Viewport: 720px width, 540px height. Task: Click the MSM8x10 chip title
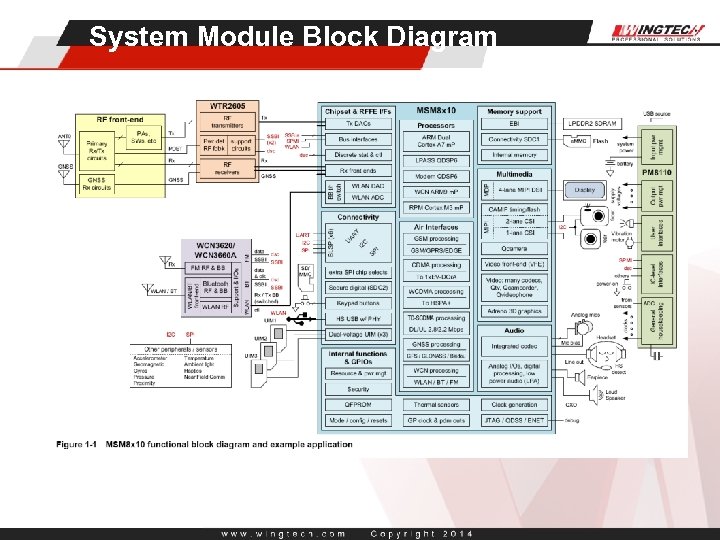point(436,110)
